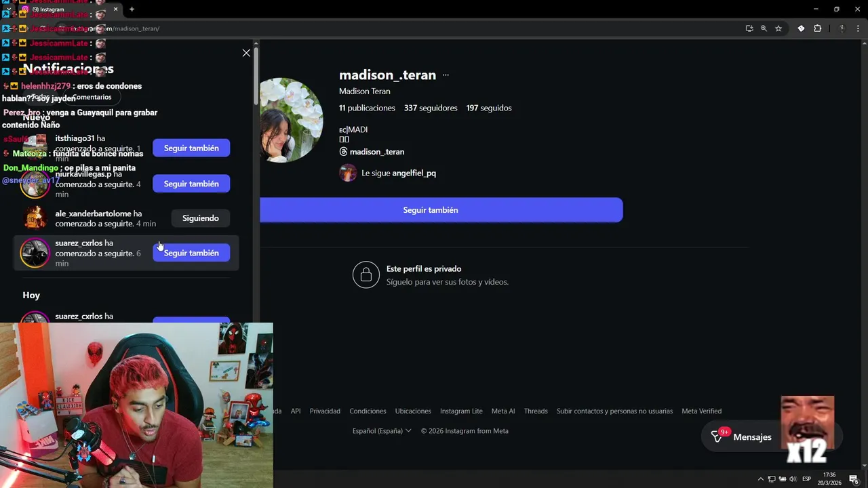Expand the Español (España) language dropdown
Screen dimensions: 868x488
pyautogui.click(x=382, y=431)
